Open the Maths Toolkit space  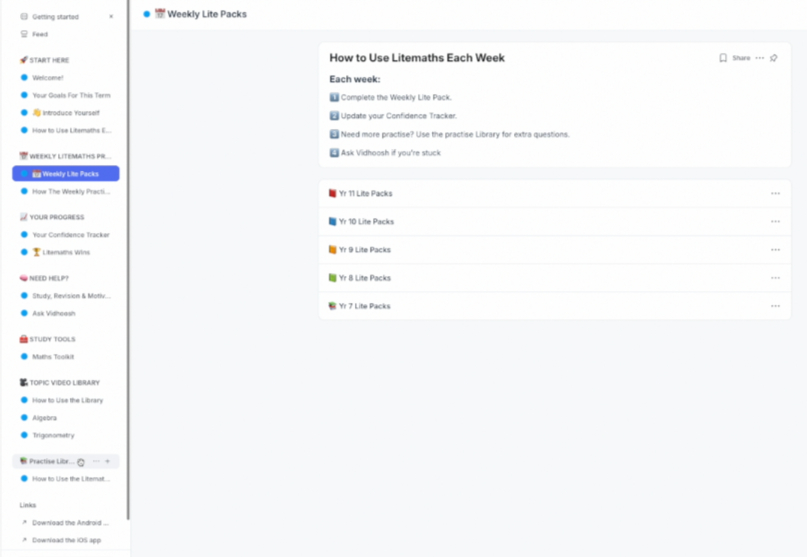(x=53, y=357)
